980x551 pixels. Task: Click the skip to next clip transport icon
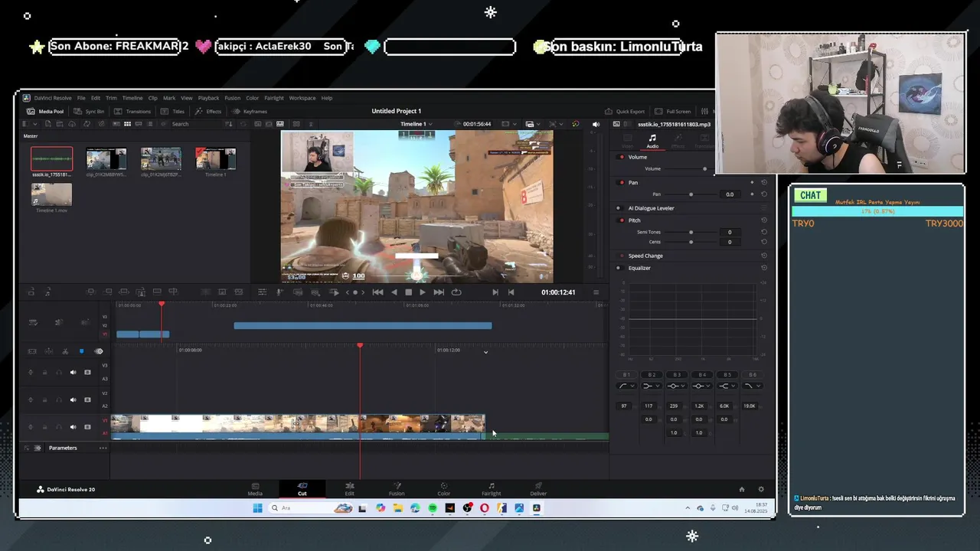pos(439,292)
